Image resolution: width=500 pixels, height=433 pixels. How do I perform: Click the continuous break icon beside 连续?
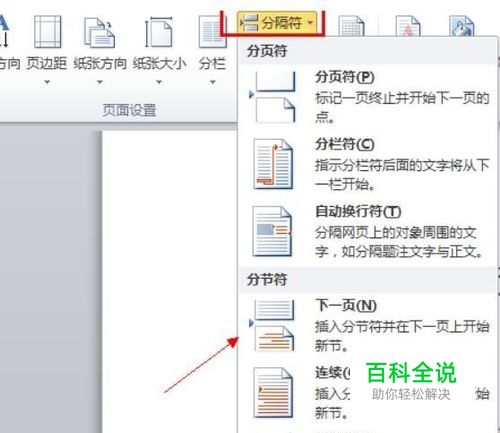click(x=273, y=393)
